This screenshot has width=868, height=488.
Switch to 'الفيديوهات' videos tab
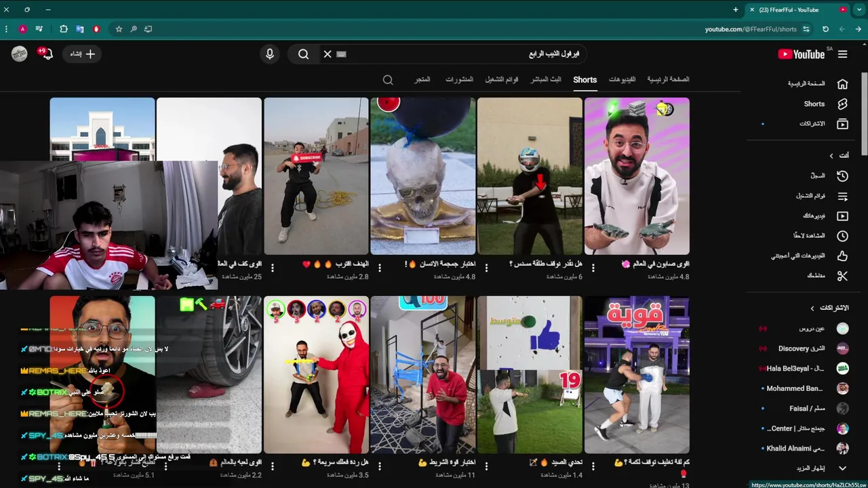point(622,80)
